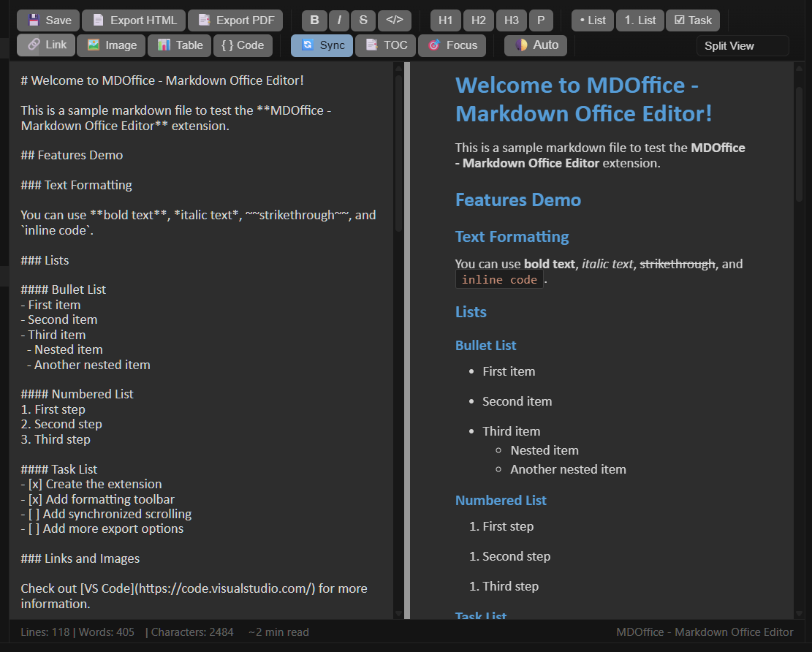
Task: Insert an image with Image button
Action: 111,45
